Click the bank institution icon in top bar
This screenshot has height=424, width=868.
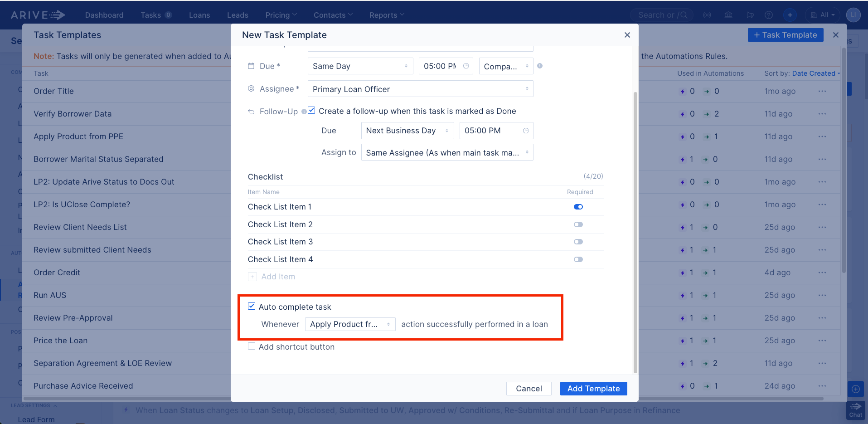728,15
